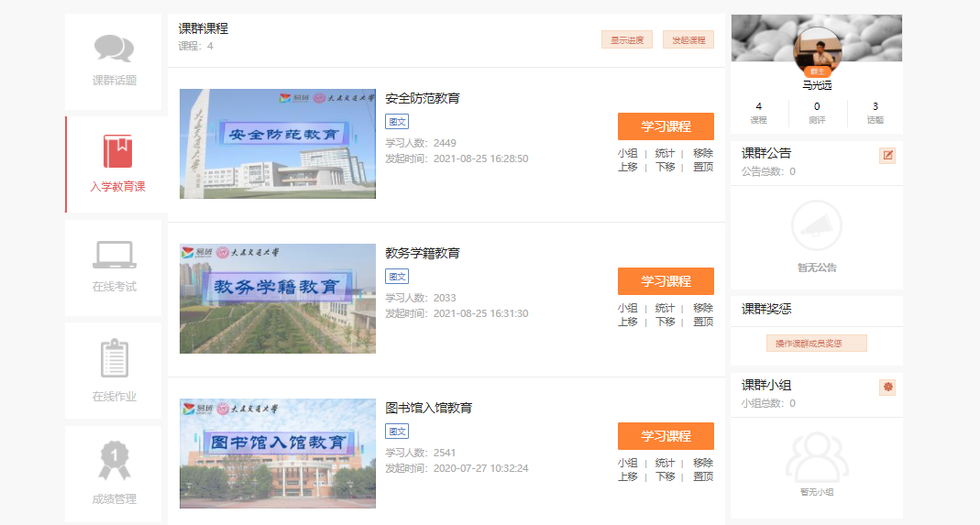Open 在线考试 laptop icon
This screenshot has width=980, height=525.
(115, 255)
